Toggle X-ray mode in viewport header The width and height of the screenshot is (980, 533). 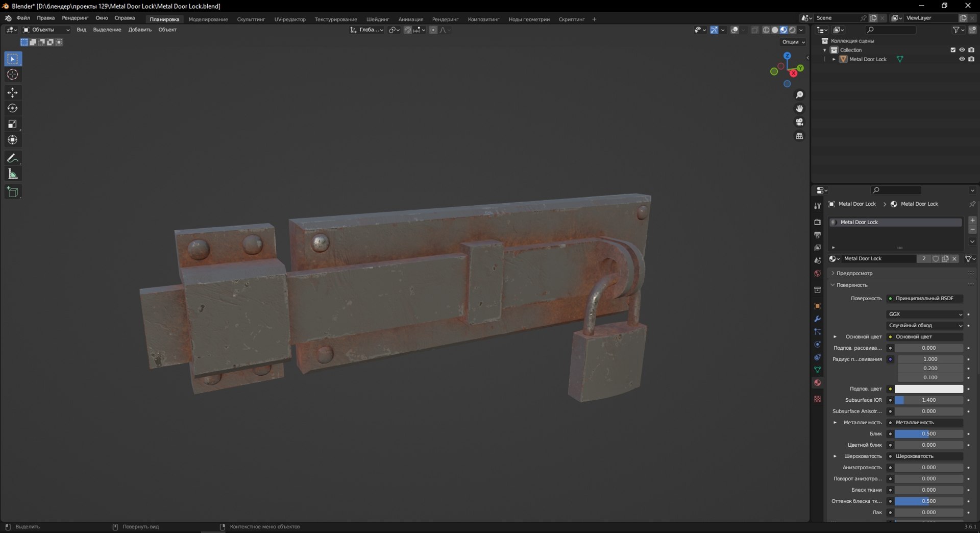pos(755,30)
